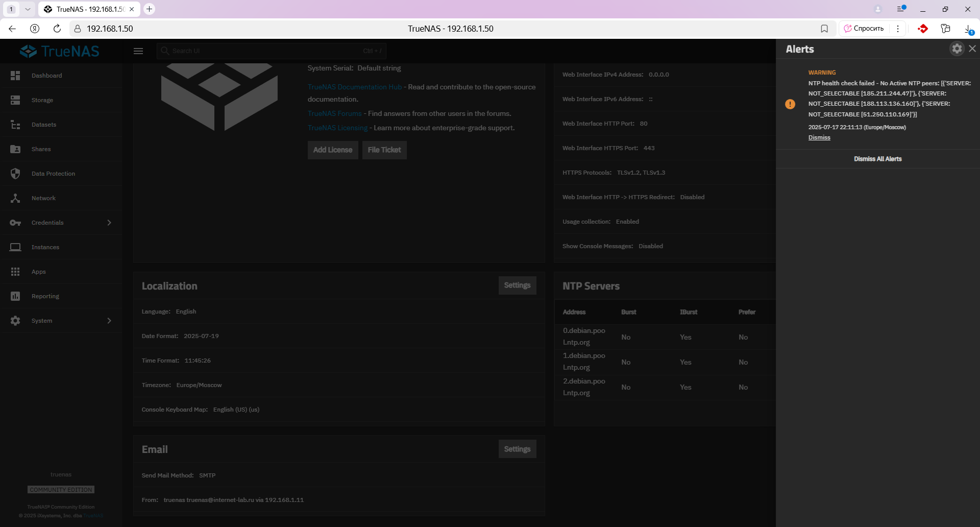Click the Search UI input field
This screenshot has width=980, height=527.
[272, 51]
